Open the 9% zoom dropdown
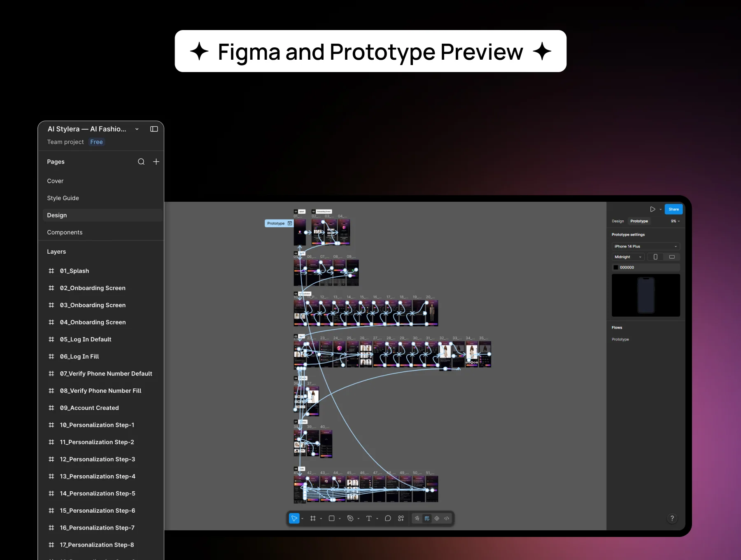This screenshot has width=741, height=560. pyautogui.click(x=675, y=221)
